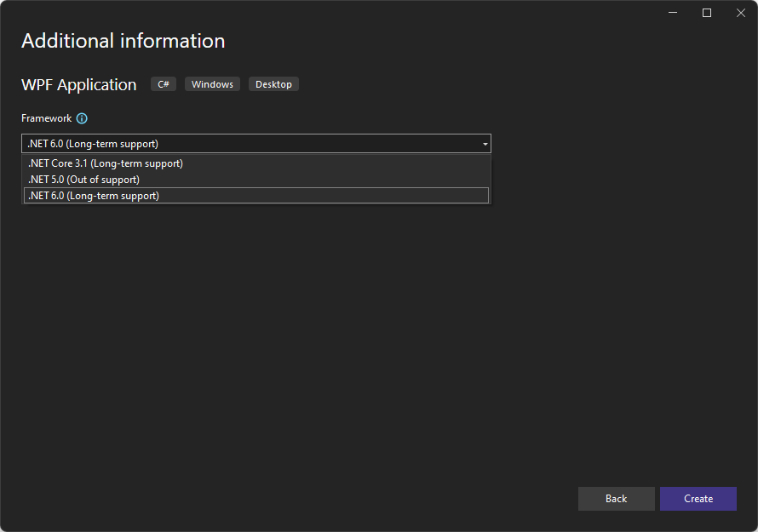
Task: Click the WPF Application heading
Action: point(78,84)
